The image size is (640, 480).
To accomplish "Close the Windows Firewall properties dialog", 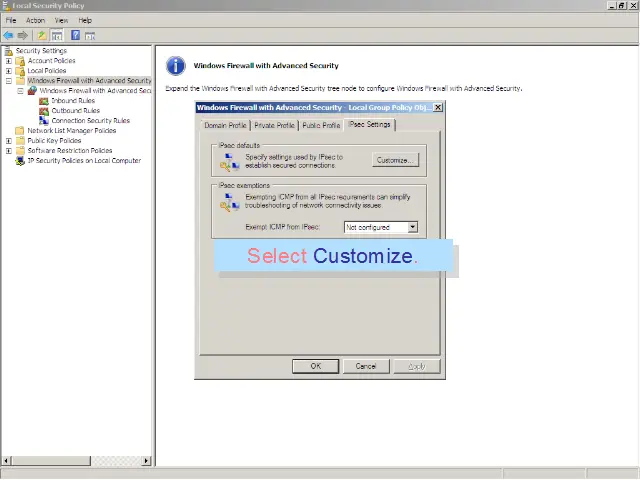I will click(x=438, y=108).
